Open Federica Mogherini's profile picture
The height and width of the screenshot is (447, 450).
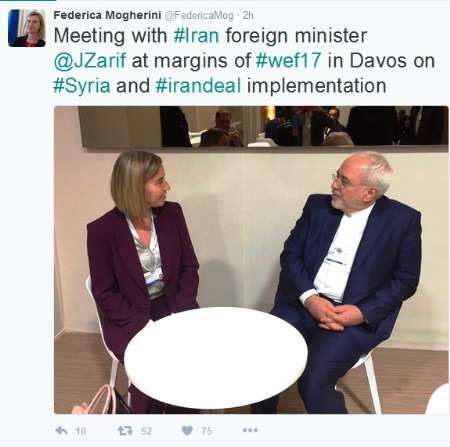tap(27, 28)
